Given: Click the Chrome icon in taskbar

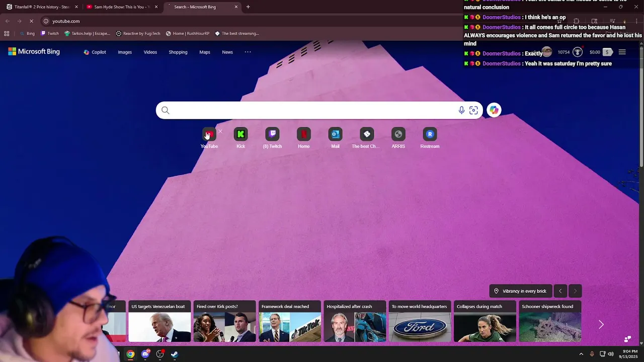Looking at the screenshot, I should click(x=130, y=354).
